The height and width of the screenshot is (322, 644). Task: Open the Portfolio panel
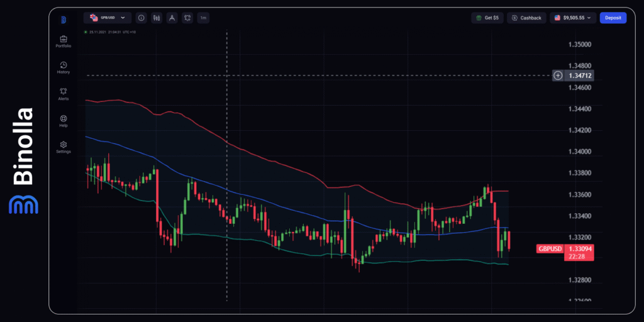tap(64, 42)
